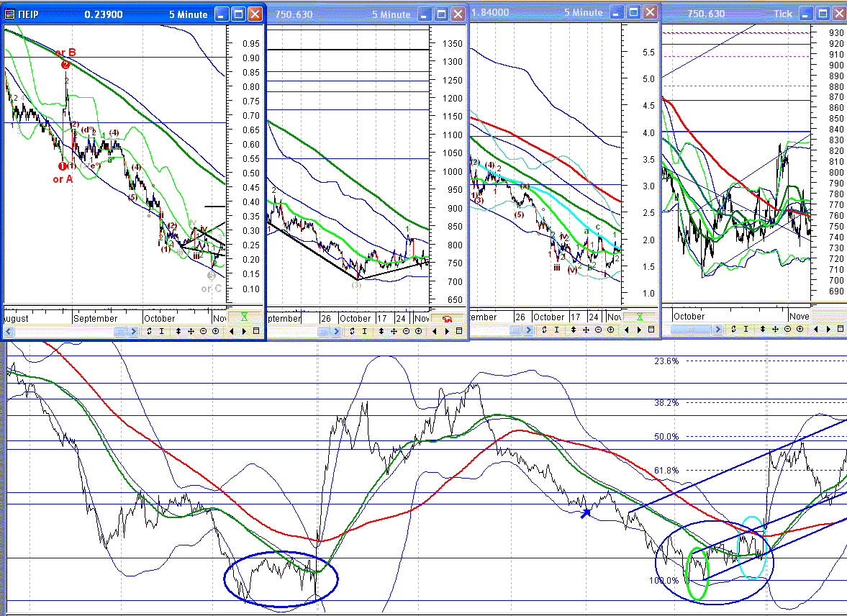Click the red icon beside Nov in 750.630 5 Minute chart
This screenshot has width=847, height=616.
[x=447, y=318]
